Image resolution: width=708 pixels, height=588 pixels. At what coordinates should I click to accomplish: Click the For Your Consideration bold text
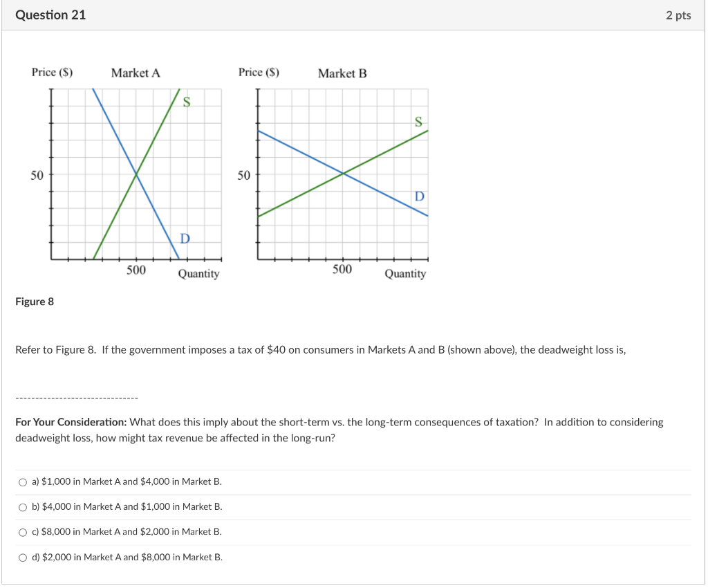click(70, 422)
